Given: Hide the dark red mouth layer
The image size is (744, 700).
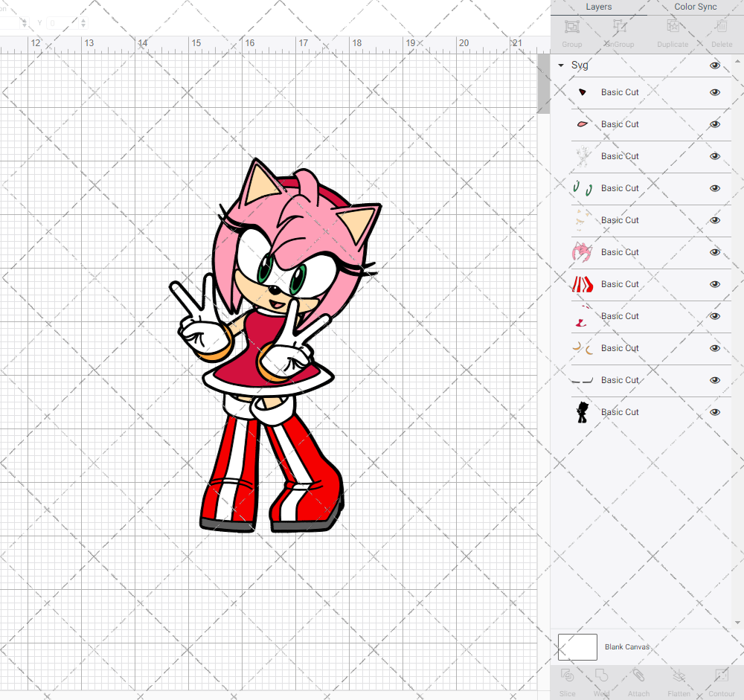Looking at the screenshot, I should pyautogui.click(x=714, y=92).
